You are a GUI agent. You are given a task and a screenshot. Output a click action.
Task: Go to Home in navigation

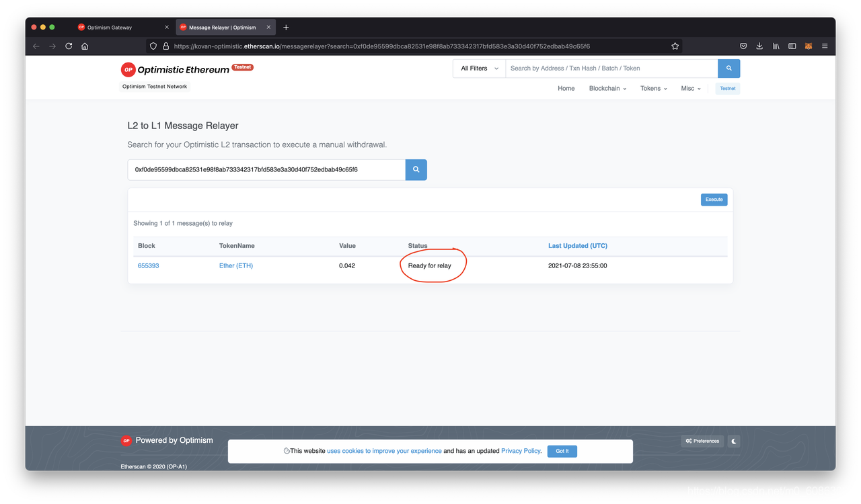(566, 89)
